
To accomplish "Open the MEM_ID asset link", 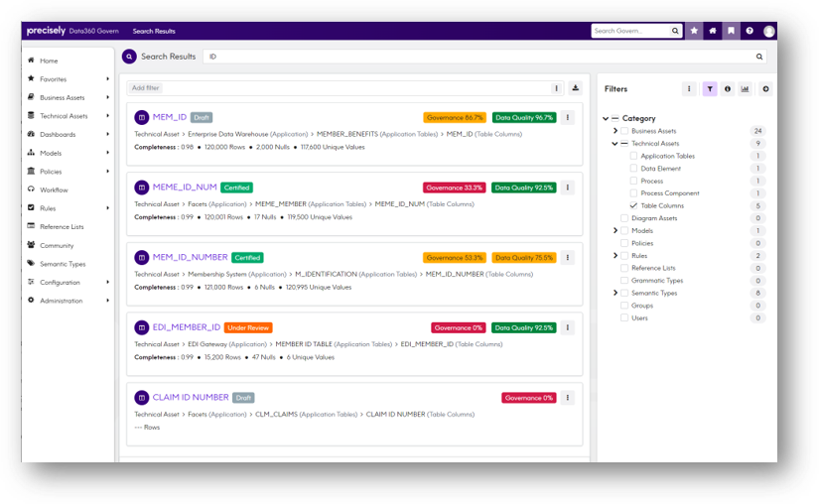I will pos(169,117).
